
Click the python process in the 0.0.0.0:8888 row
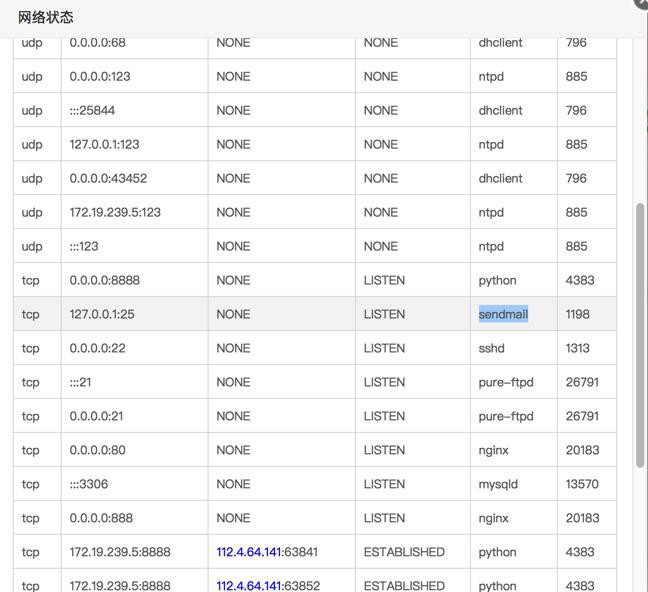[x=498, y=281]
